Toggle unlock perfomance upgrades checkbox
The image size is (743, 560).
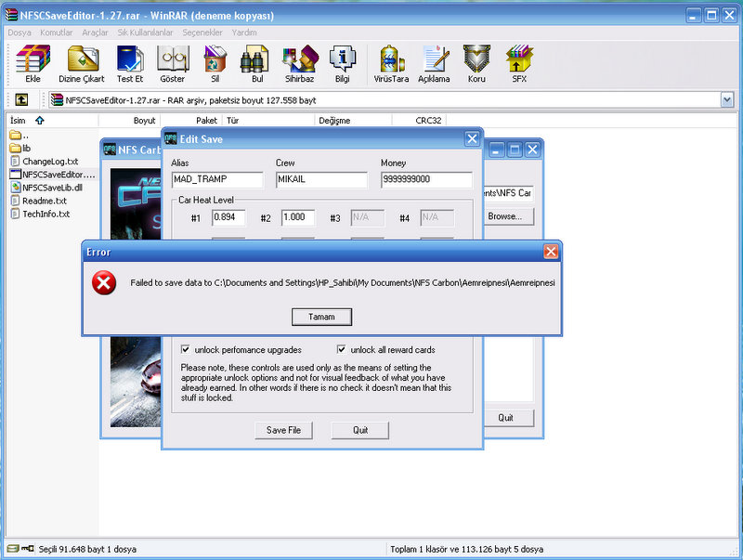pyautogui.click(x=185, y=349)
